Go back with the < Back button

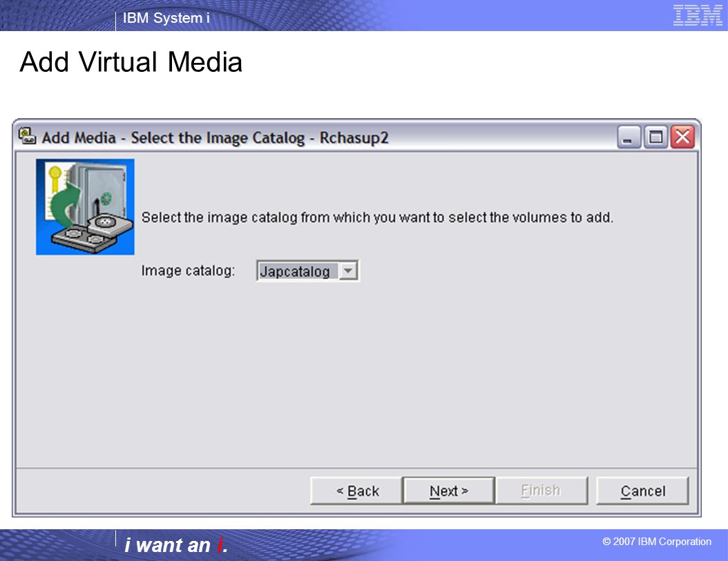[x=356, y=491]
